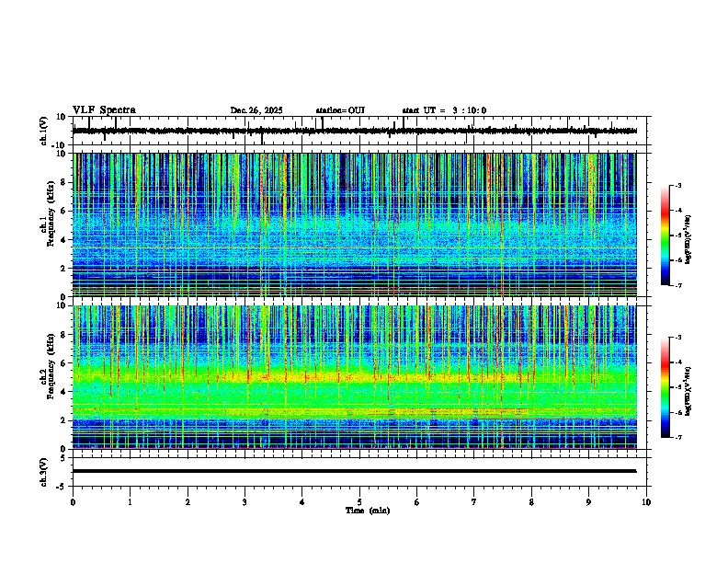
Task: Click the "ch.1(V)" axis label
Action: coord(44,131)
